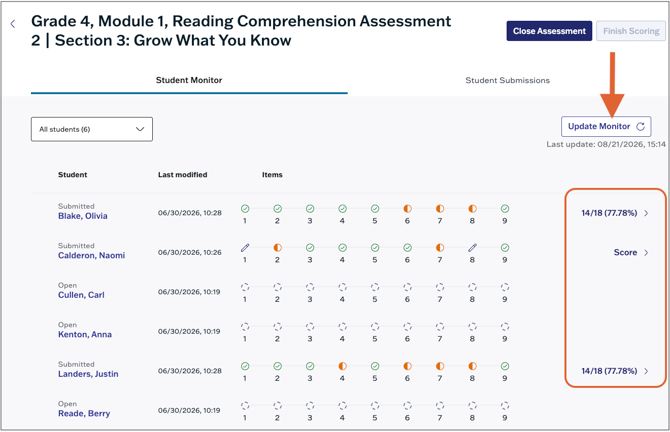Open Calderon, Naomi student link
This screenshot has width=670, height=432.
(91, 255)
